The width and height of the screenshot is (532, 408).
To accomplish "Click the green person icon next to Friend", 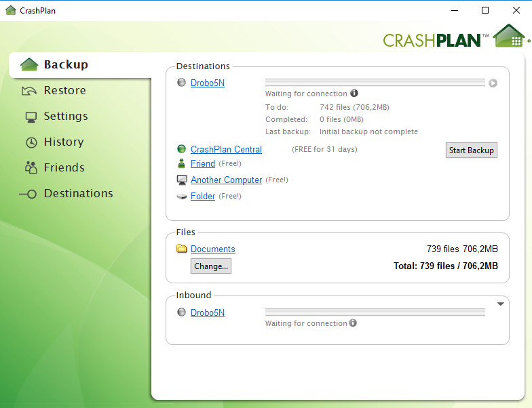I will 182,163.
